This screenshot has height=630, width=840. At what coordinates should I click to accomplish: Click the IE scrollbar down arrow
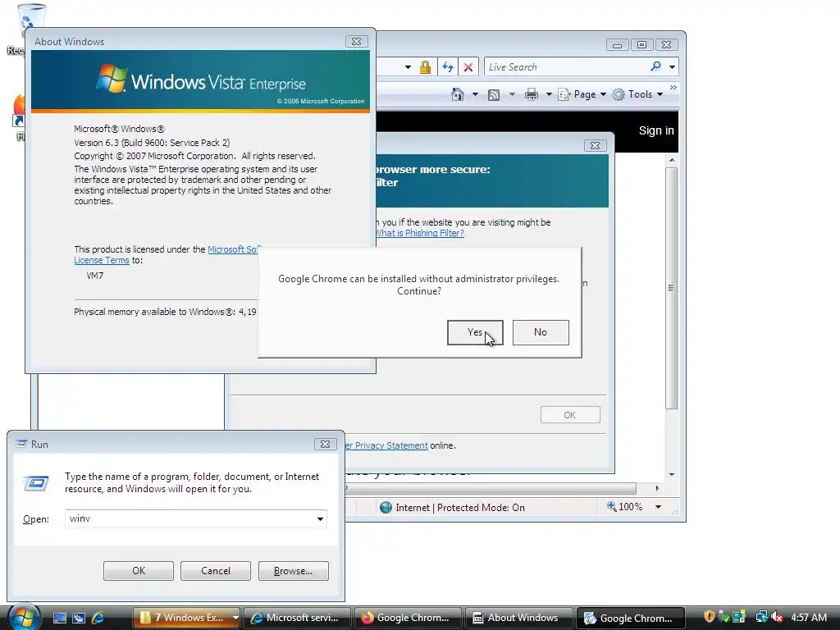pyautogui.click(x=672, y=475)
